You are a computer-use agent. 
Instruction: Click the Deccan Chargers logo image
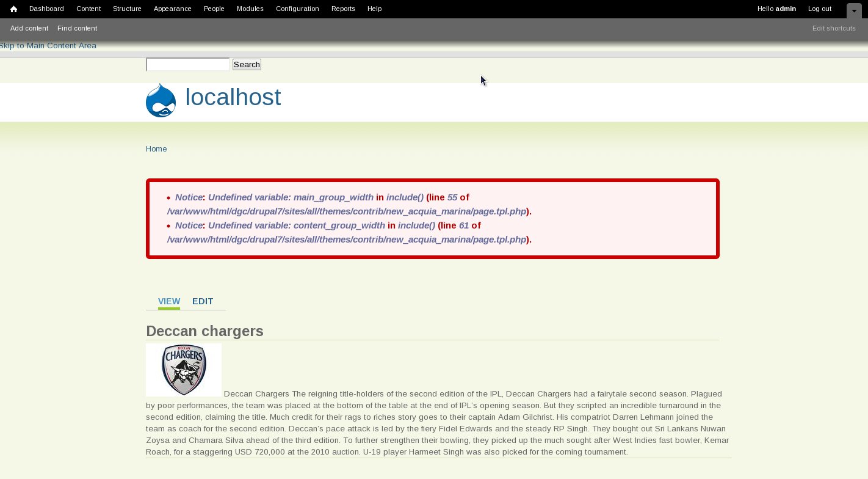point(184,370)
